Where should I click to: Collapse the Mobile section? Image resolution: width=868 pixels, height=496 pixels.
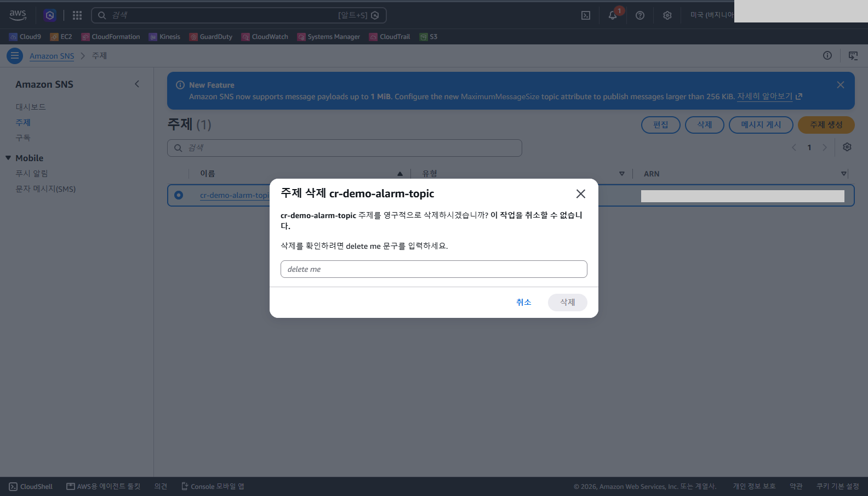tap(8, 158)
